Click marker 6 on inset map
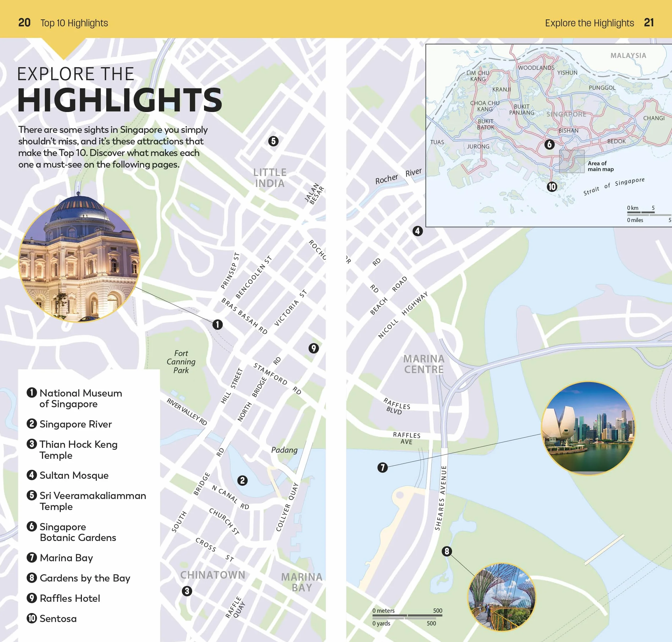This screenshot has width=672, height=642. click(x=550, y=144)
